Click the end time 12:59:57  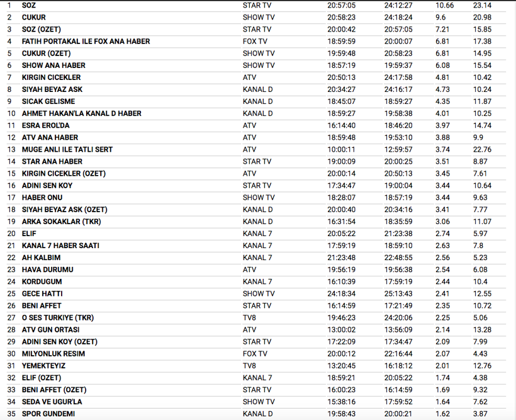click(398, 150)
